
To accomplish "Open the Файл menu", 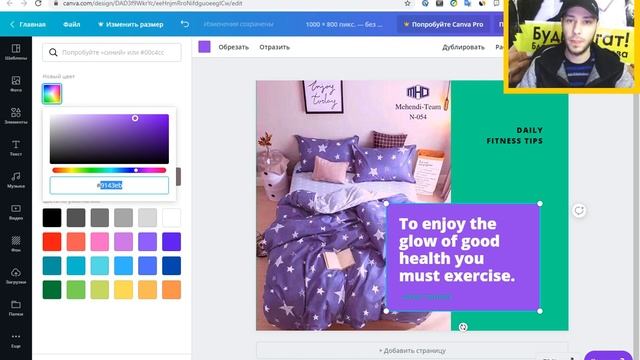I will pos(71,24).
